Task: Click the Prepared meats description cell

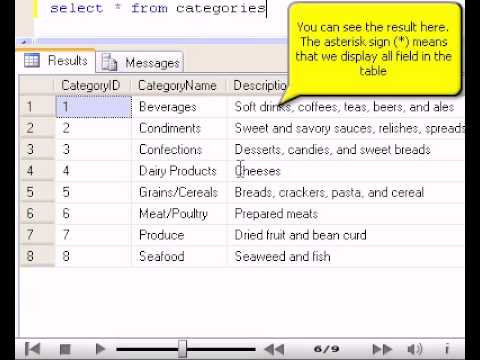Action: [346, 214]
